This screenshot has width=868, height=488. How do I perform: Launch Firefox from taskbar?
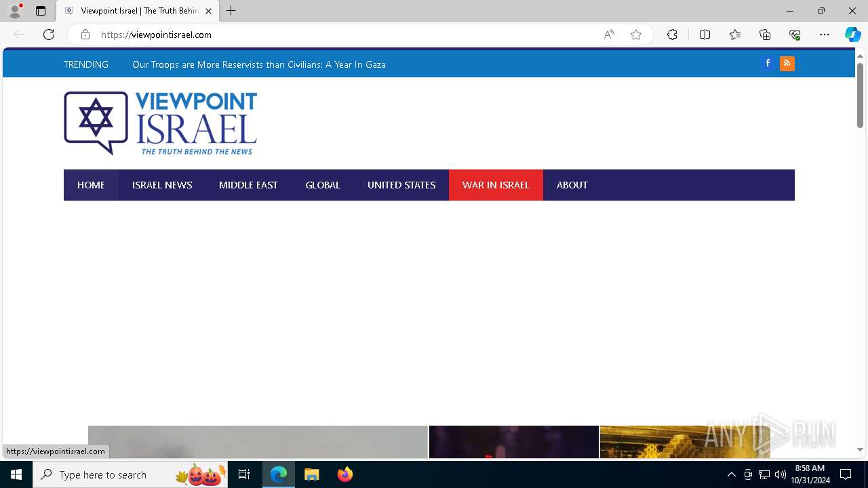coord(345,474)
